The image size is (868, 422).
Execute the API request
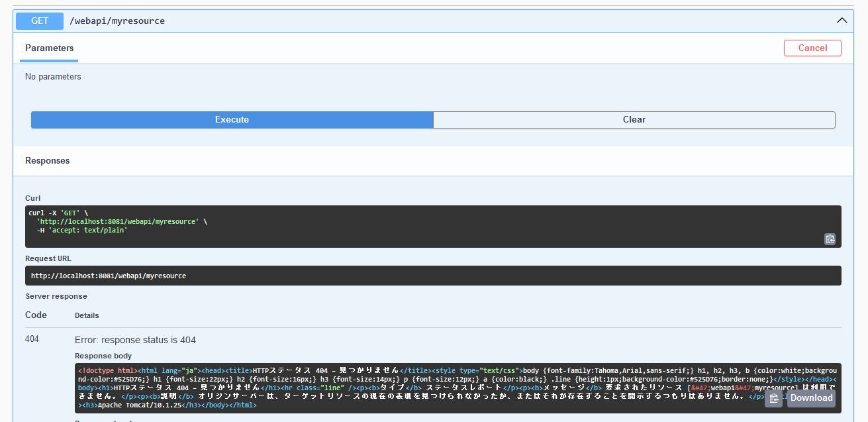[x=232, y=120]
